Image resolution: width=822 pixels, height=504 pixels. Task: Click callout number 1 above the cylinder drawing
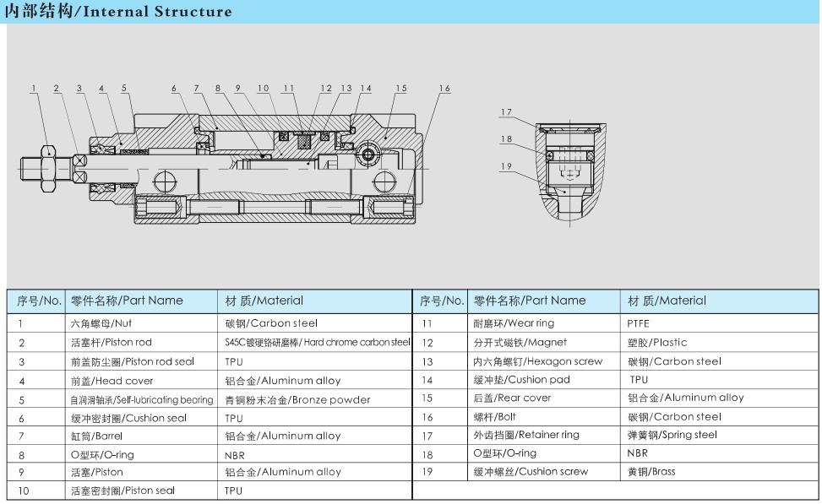(x=34, y=88)
